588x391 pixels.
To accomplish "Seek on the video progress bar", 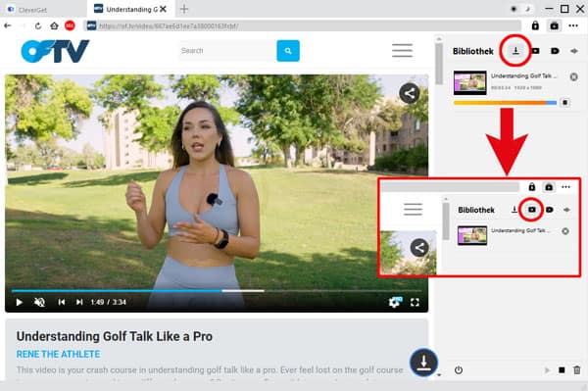I will (217, 290).
